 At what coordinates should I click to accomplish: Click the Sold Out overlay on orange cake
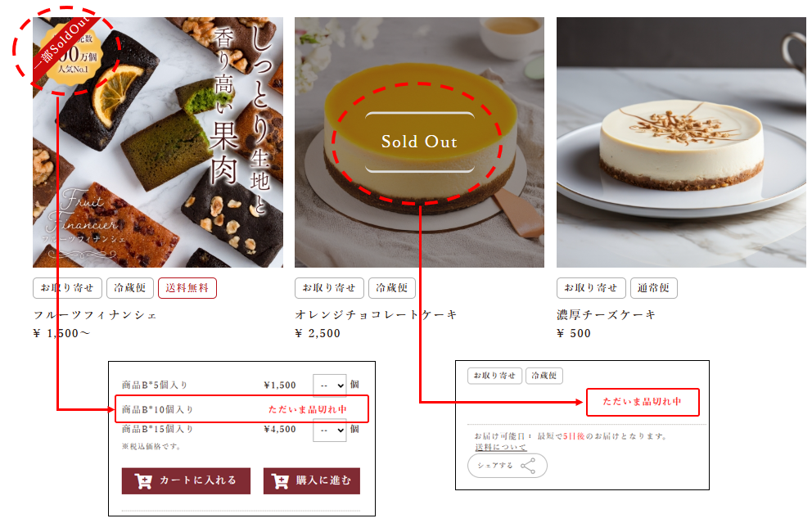420,142
